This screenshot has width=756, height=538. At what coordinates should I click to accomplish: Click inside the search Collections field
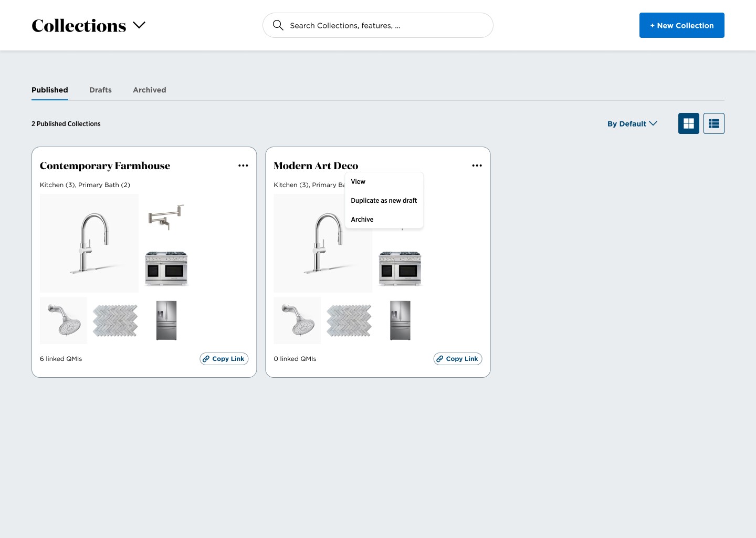point(378,25)
